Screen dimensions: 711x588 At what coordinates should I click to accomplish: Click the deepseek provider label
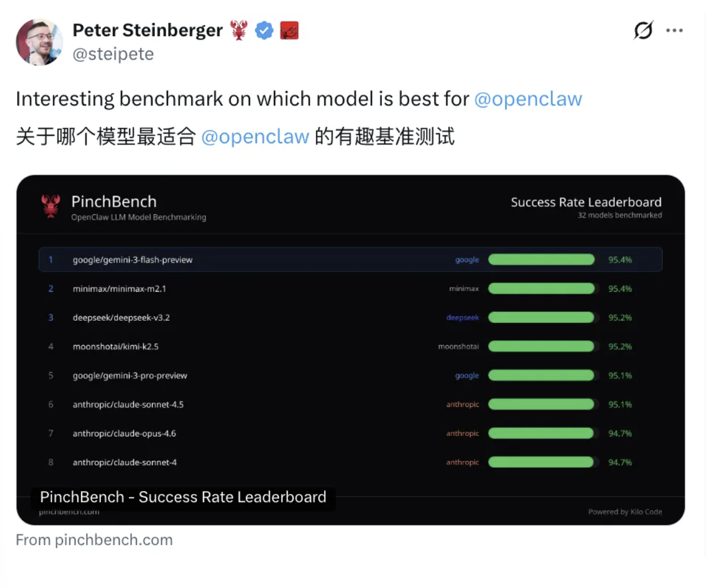[x=462, y=317]
